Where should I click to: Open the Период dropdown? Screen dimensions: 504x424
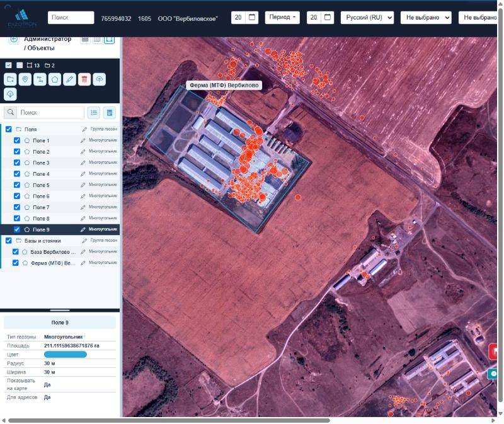[282, 18]
